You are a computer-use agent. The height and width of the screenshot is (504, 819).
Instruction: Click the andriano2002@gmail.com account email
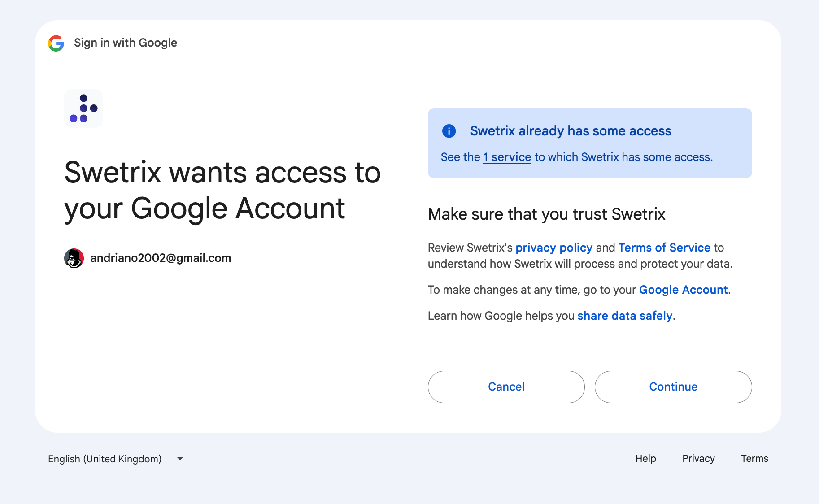click(161, 258)
